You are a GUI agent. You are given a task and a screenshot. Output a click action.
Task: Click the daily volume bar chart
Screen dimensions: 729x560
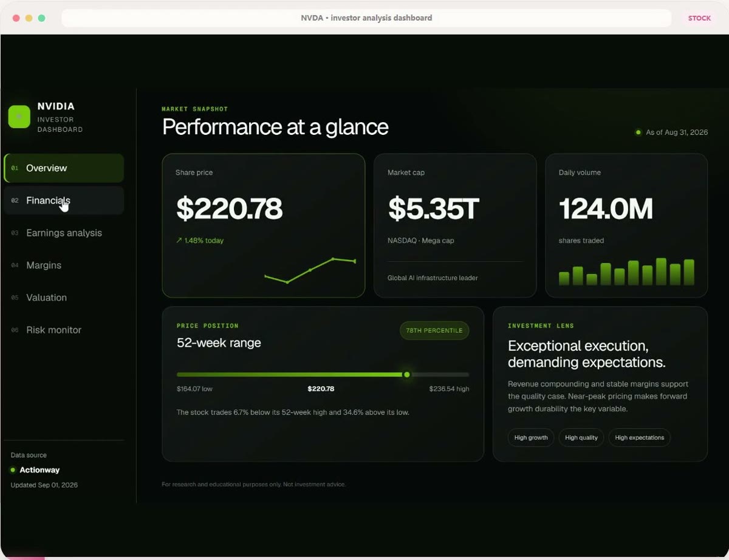(x=626, y=271)
